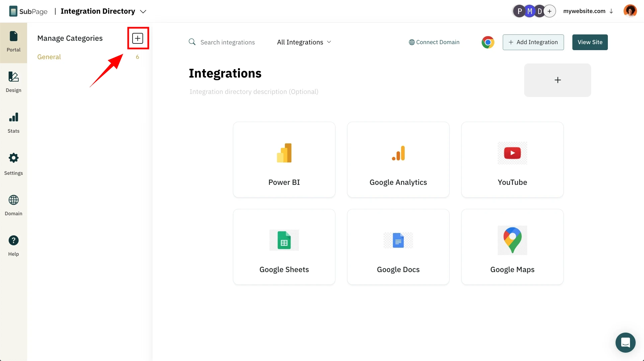Click the Manage Categories heading
Screen dimensions: 644x361
tap(70, 38)
